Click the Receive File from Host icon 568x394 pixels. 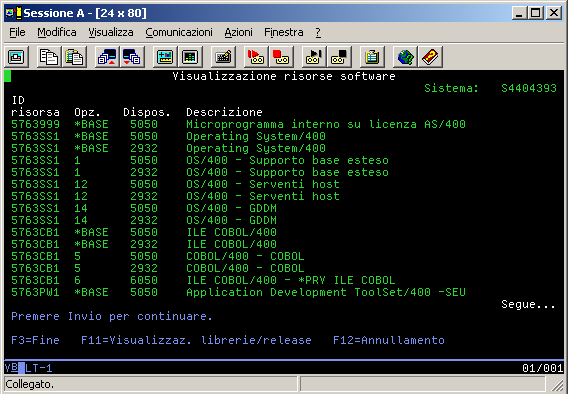point(132,57)
